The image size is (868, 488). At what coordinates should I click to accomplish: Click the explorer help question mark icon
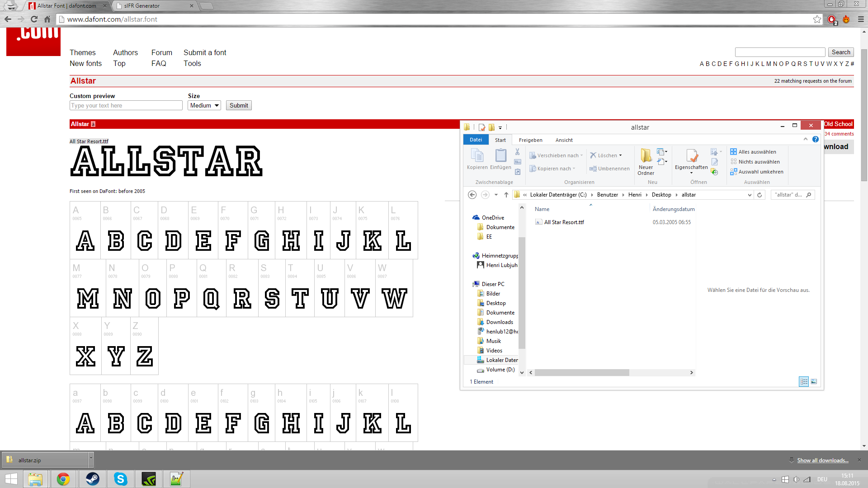815,140
